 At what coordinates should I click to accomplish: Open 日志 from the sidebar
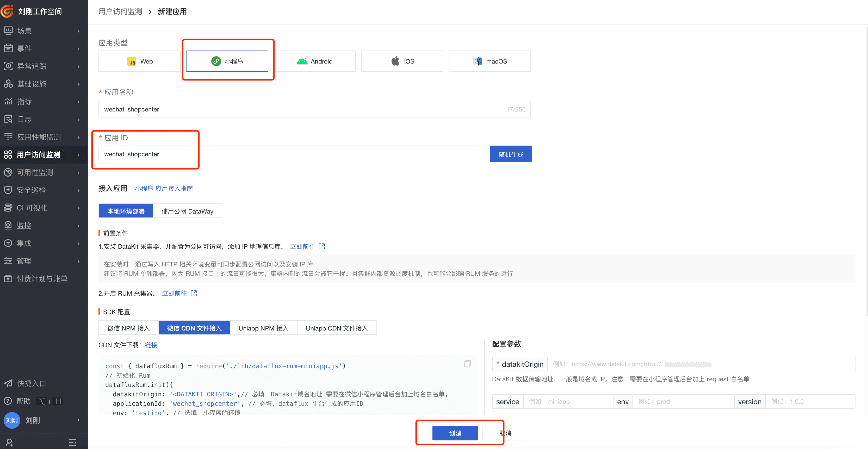pos(24,119)
